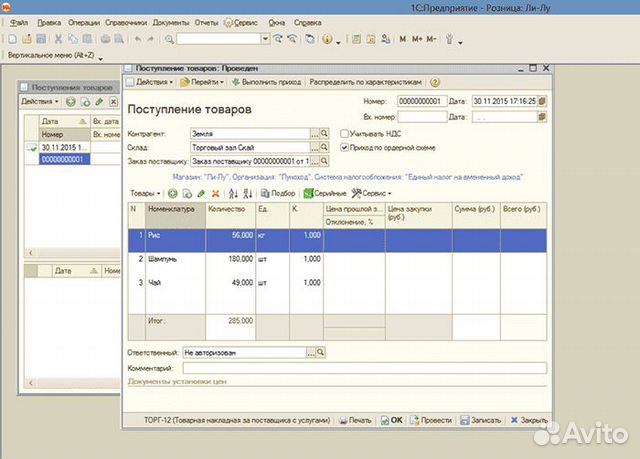Open the Операции menu
640x459 pixels.
coord(84,23)
